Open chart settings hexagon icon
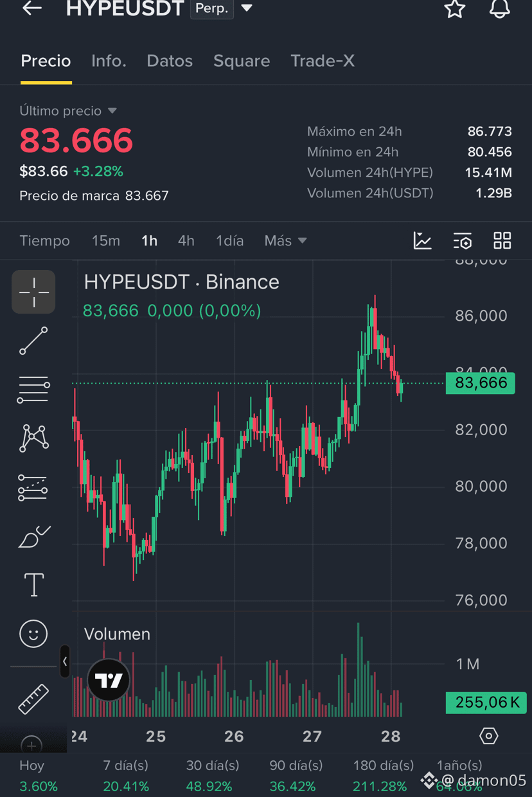The image size is (532, 797). pos(489,736)
